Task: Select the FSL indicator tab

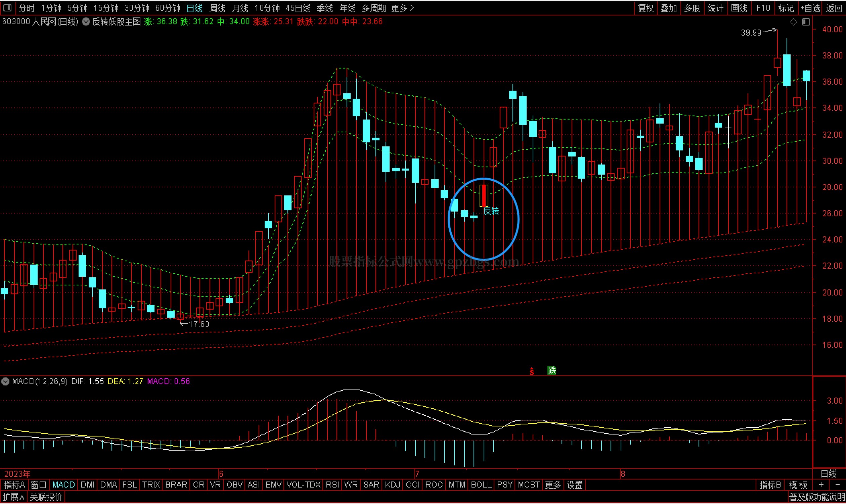Action: tap(129, 485)
